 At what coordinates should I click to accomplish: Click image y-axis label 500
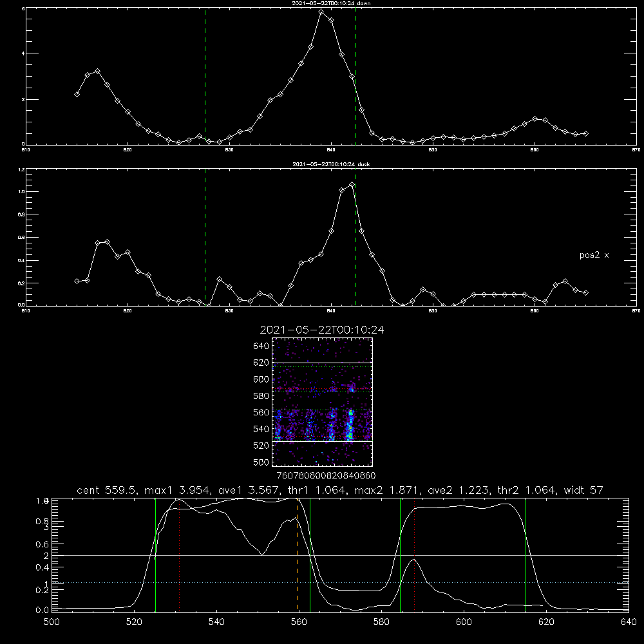tap(261, 462)
